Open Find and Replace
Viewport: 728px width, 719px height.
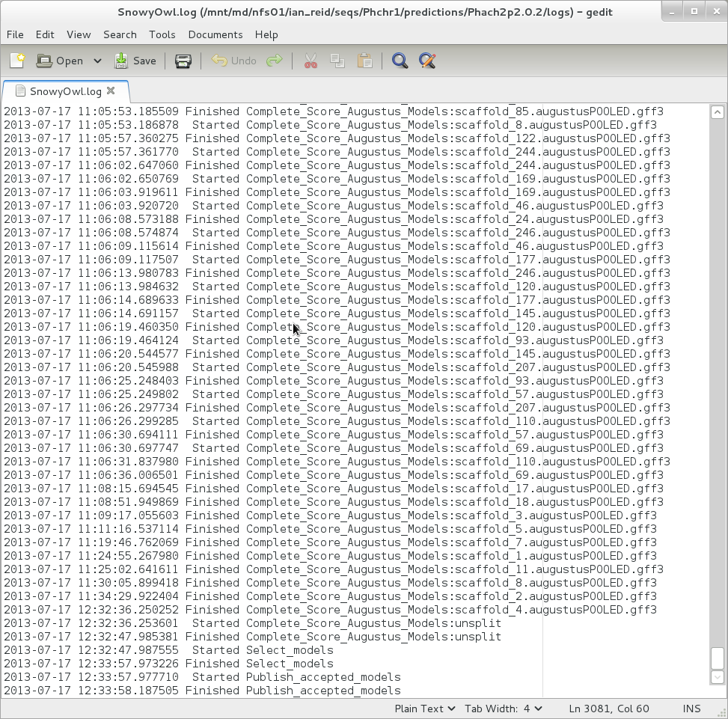[426, 61]
